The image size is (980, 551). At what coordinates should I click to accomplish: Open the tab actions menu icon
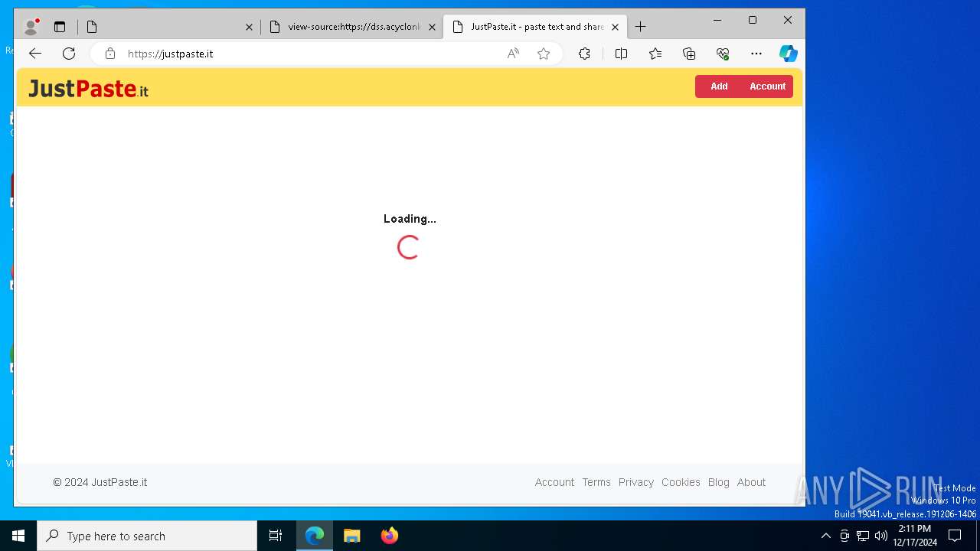coord(60,27)
